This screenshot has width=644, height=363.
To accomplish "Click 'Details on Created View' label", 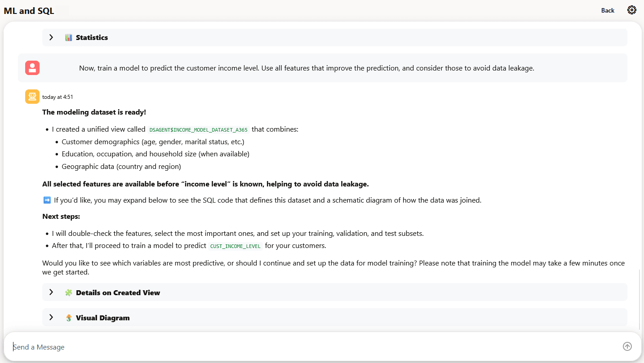I will pos(118,292).
